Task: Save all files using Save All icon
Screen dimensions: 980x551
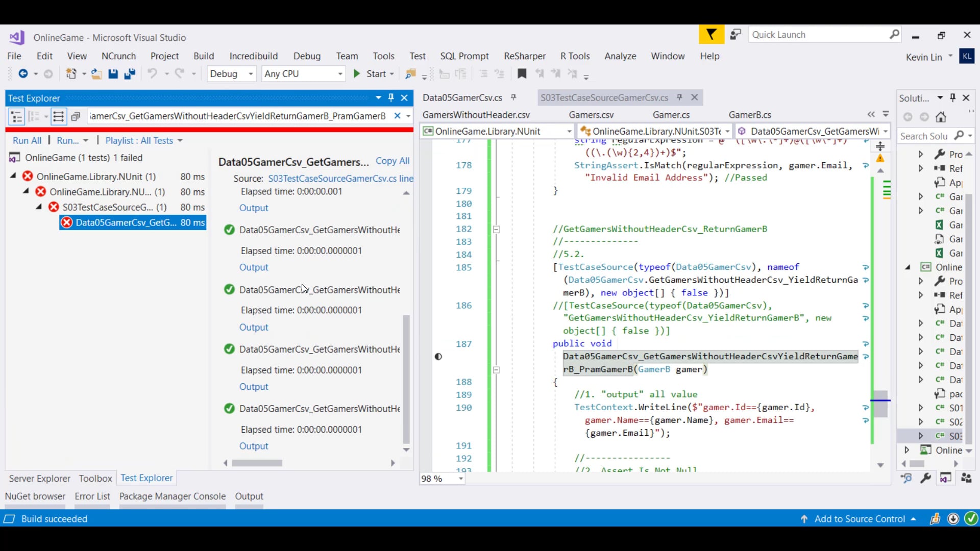Action: 130,74
